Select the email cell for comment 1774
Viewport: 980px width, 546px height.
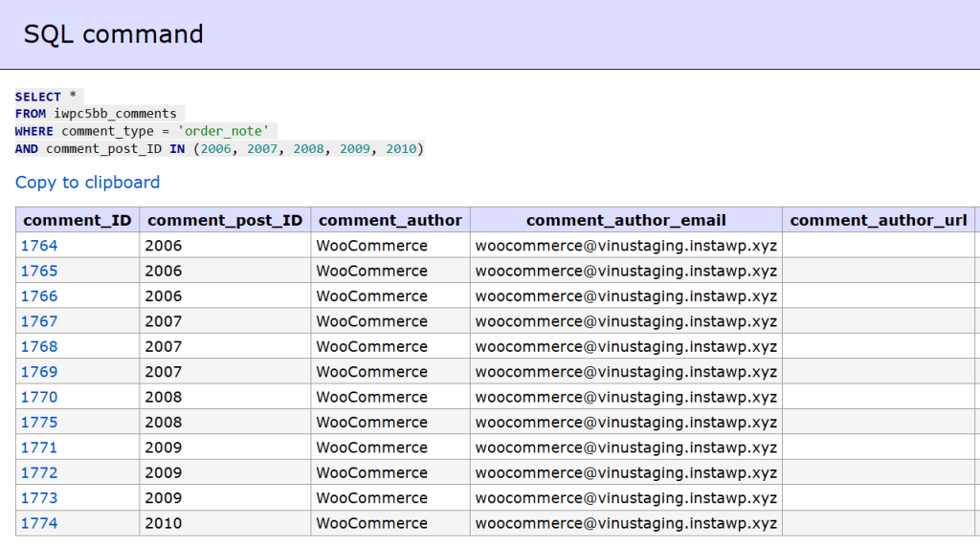tap(626, 523)
